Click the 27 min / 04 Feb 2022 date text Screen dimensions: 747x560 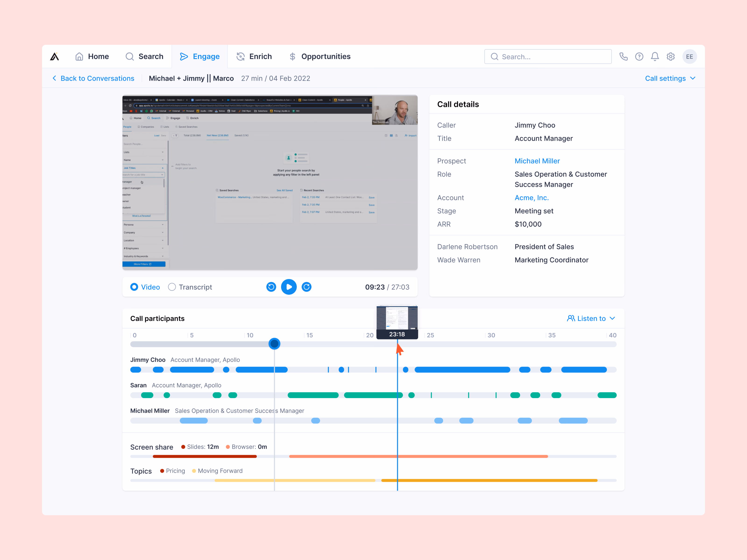coord(275,78)
